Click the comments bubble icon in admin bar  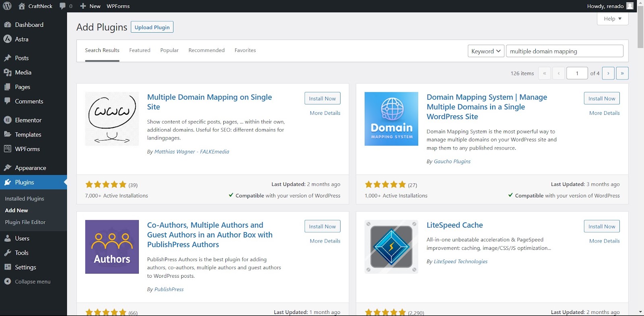[62, 6]
